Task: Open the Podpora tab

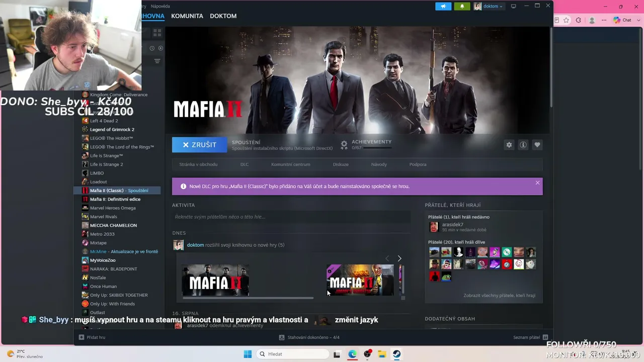Action: point(418,164)
